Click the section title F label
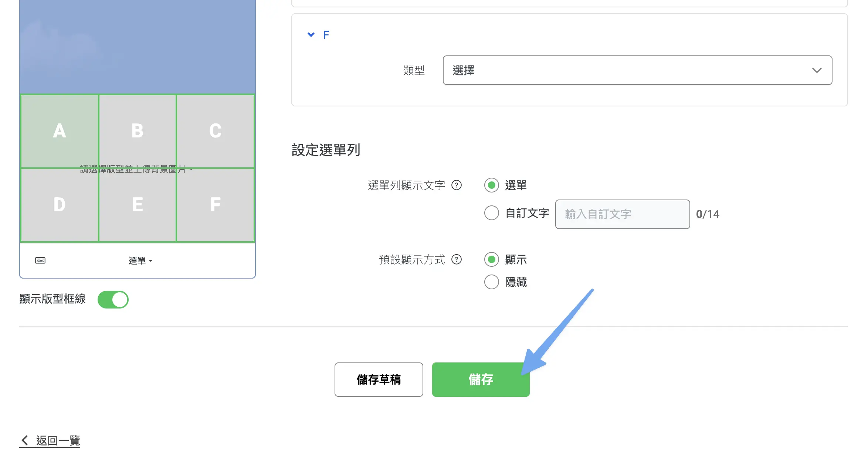868x467 pixels. pyautogui.click(x=326, y=35)
